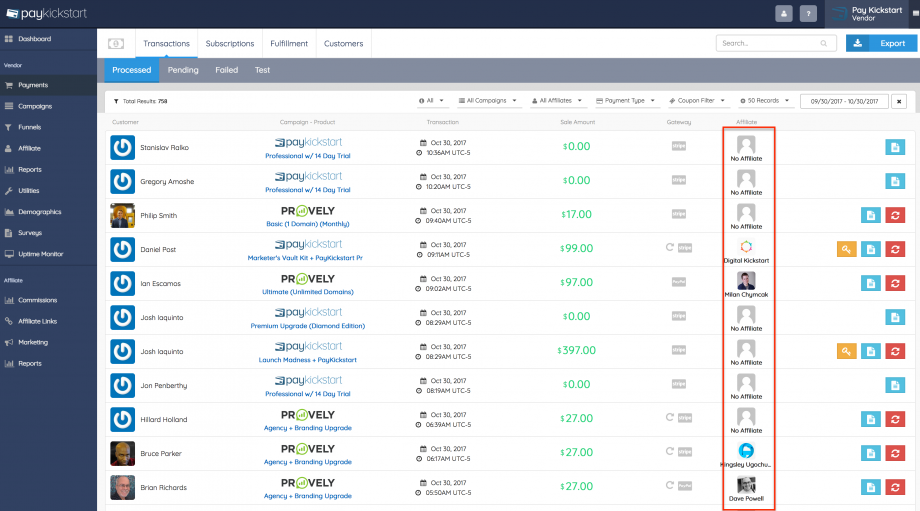Open Campaigns in the left sidebar

click(35, 106)
